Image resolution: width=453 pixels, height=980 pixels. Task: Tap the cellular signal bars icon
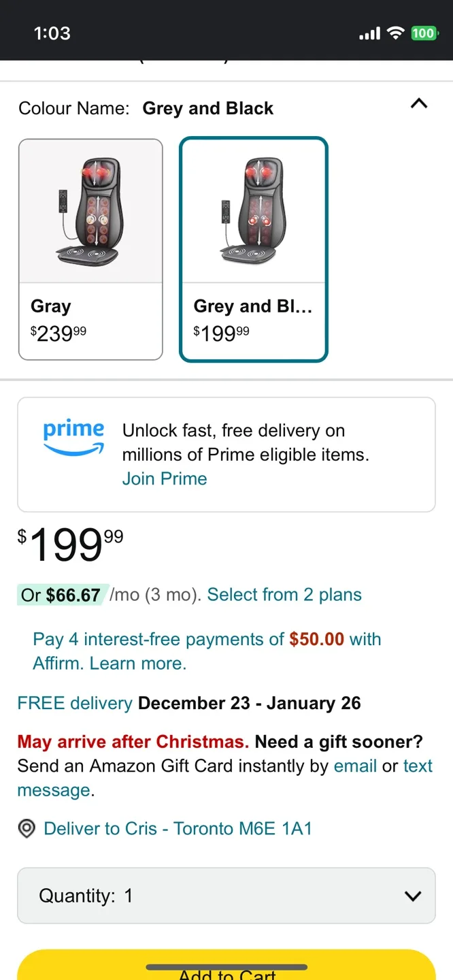[x=369, y=33]
